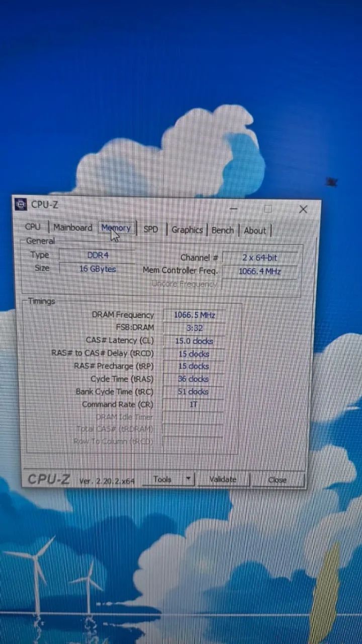The height and width of the screenshot is (644, 362).
Task: Click the Command Rate 1T value
Action: (x=194, y=405)
